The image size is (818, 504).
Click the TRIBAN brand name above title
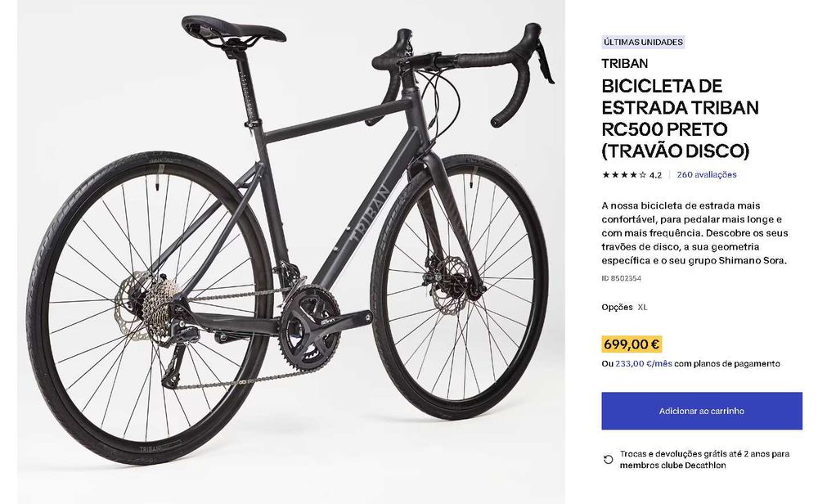(x=625, y=63)
